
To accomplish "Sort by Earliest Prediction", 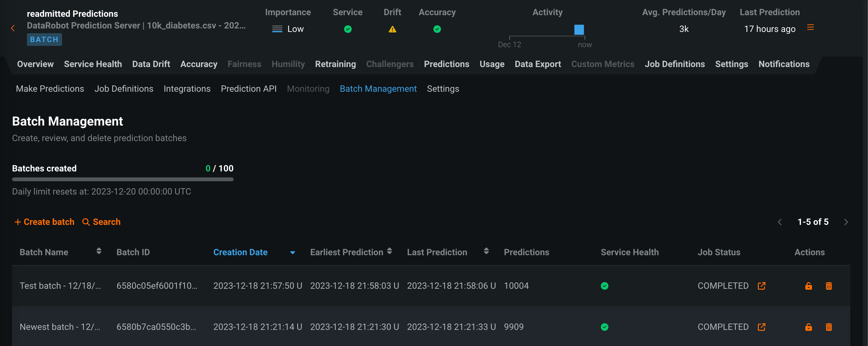I will coord(389,251).
